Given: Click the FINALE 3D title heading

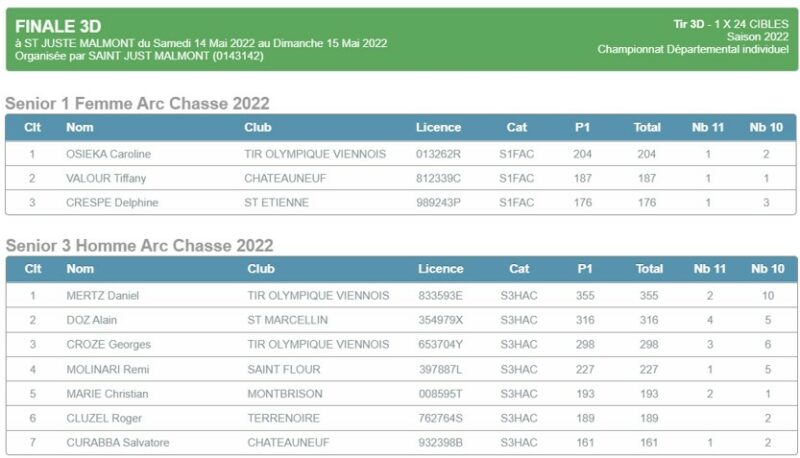Looking at the screenshot, I should click(x=59, y=25).
